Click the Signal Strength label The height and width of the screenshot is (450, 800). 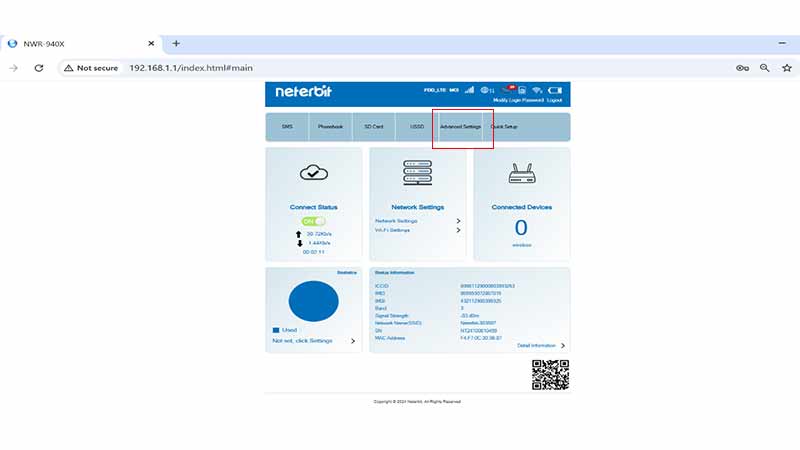point(392,316)
